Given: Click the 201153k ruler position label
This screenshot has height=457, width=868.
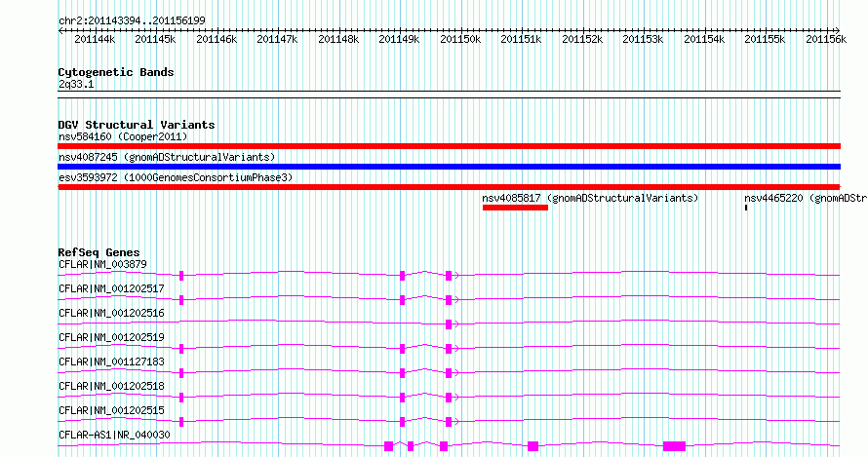Looking at the screenshot, I should coord(643,39).
